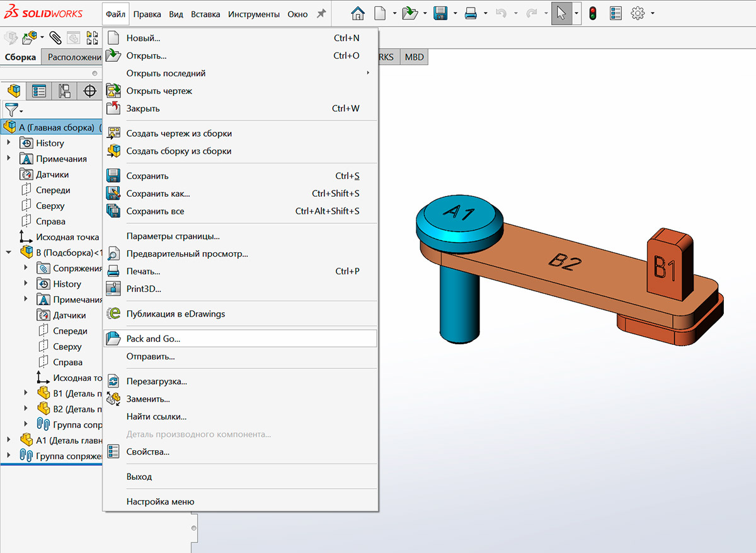Select the Датчики item under main assembly

(52, 175)
